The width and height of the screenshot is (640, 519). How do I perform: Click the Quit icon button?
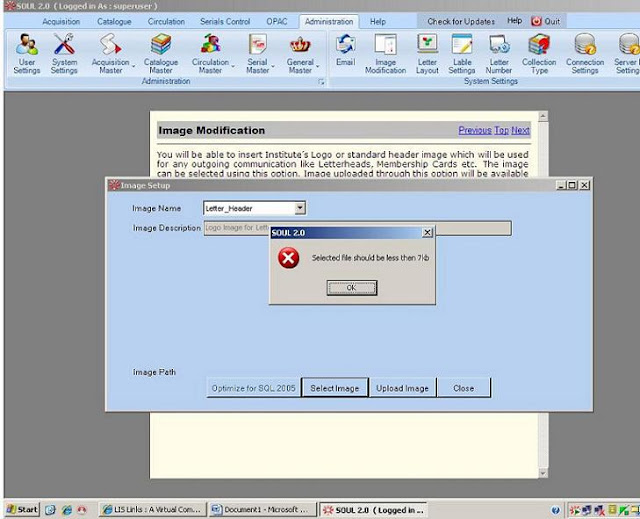click(x=536, y=21)
